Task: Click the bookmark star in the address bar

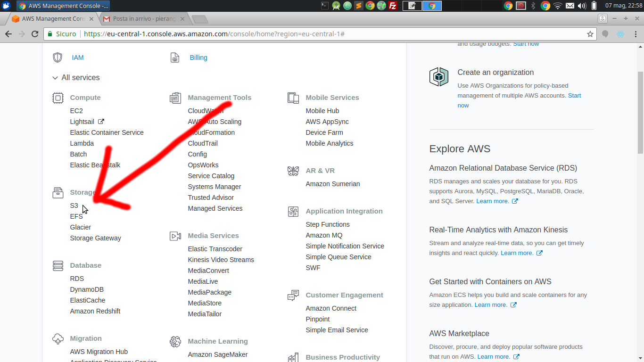Action: pos(591,33)
